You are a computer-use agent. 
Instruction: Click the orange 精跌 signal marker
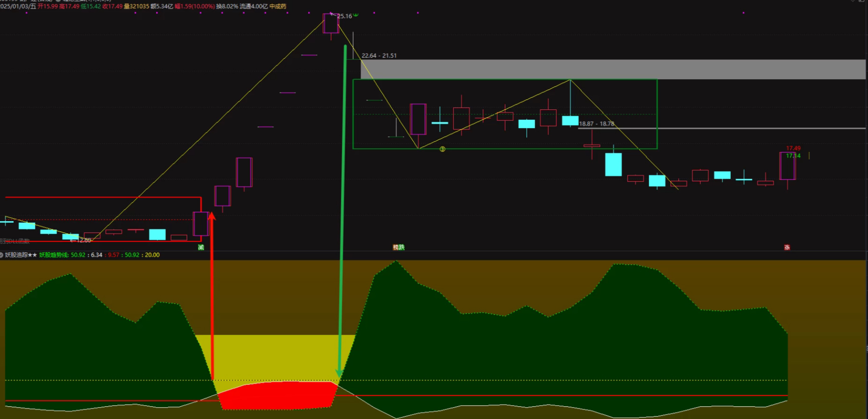[x=398, y=247]
